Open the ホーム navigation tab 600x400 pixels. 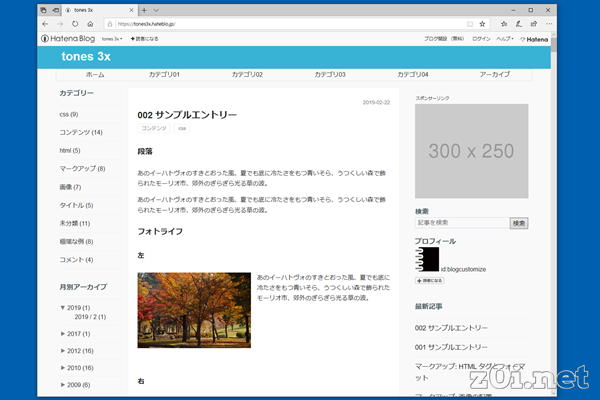(95, 75)
